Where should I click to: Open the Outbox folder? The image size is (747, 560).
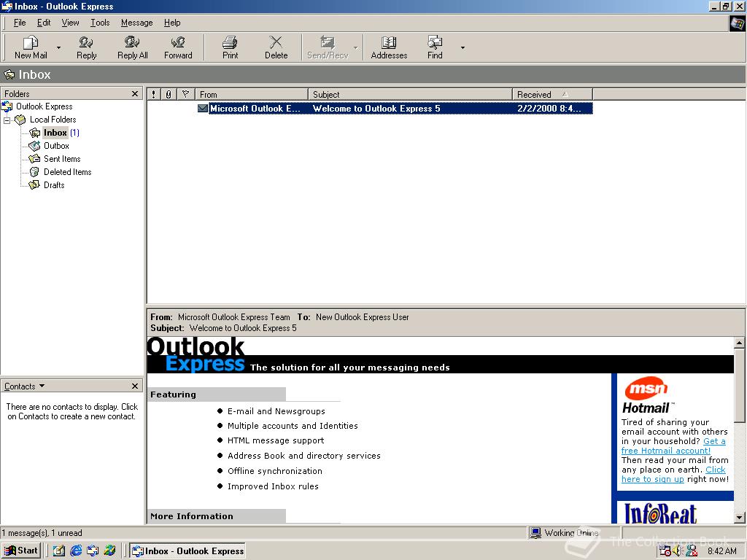(56, 146)
